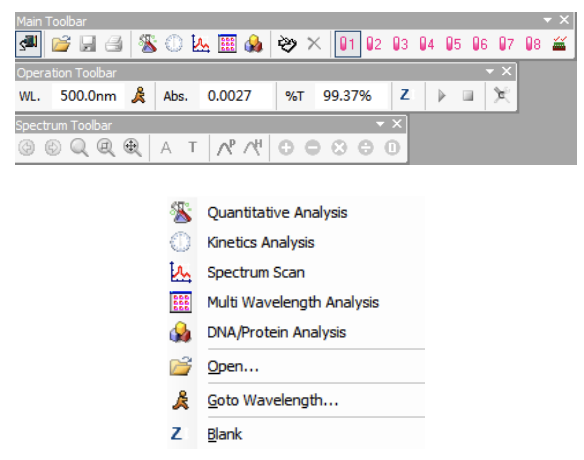
Task: Expand Main Toolbar options dropdown arrow
Action: (547, 20)
